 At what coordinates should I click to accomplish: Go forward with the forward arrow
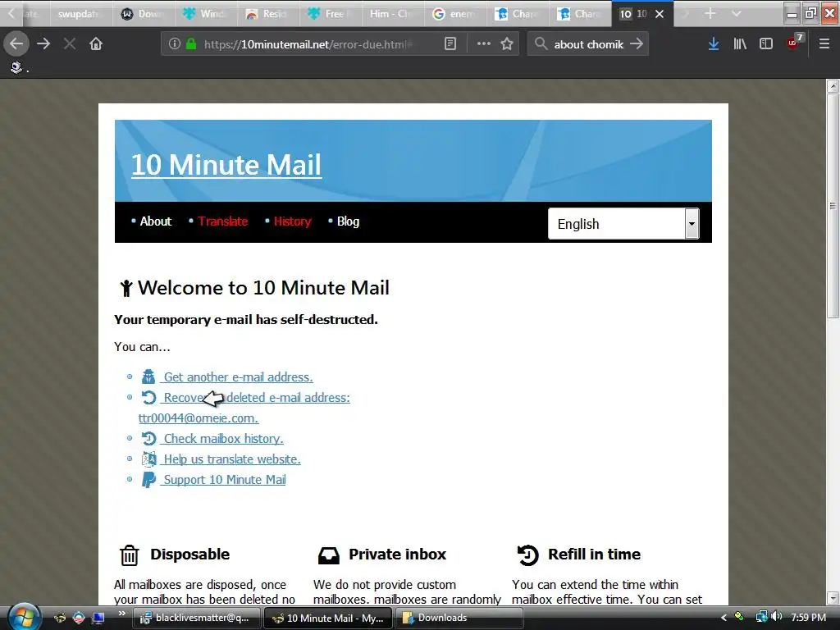click(43, 44)
